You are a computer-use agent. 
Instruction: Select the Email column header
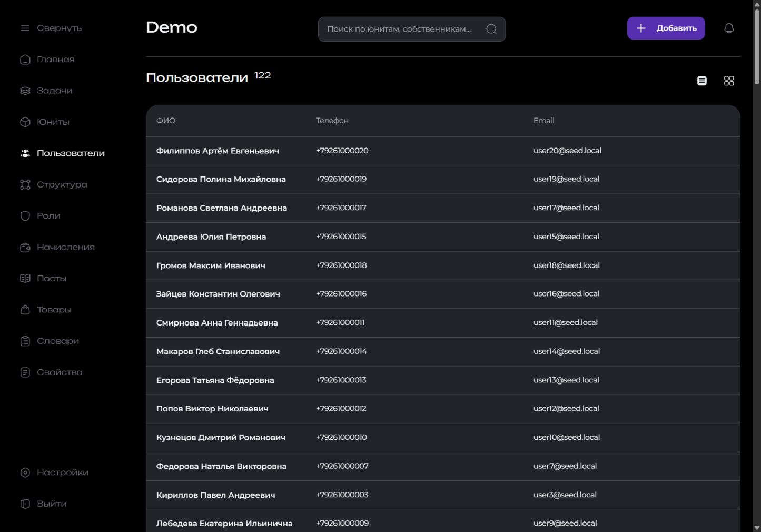[543, 121]
